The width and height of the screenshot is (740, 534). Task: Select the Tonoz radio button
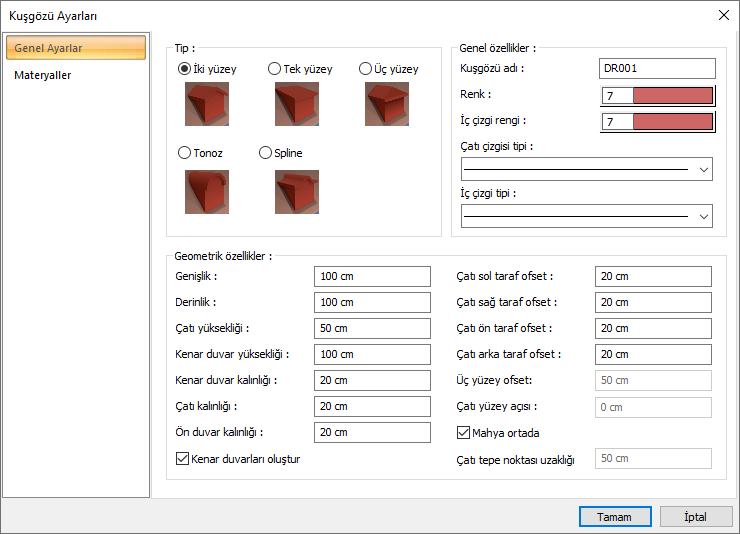tap(184, 153)
